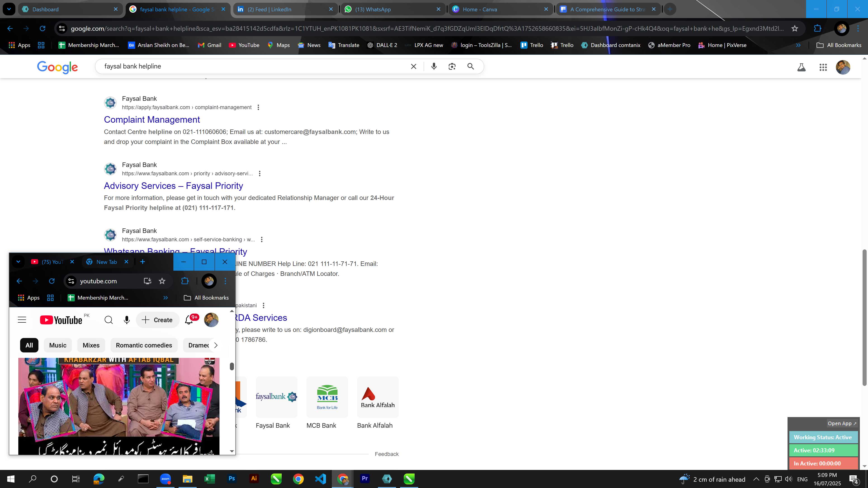Open the Complaint Management result link

pyautogui.click(x=152, y=120)
